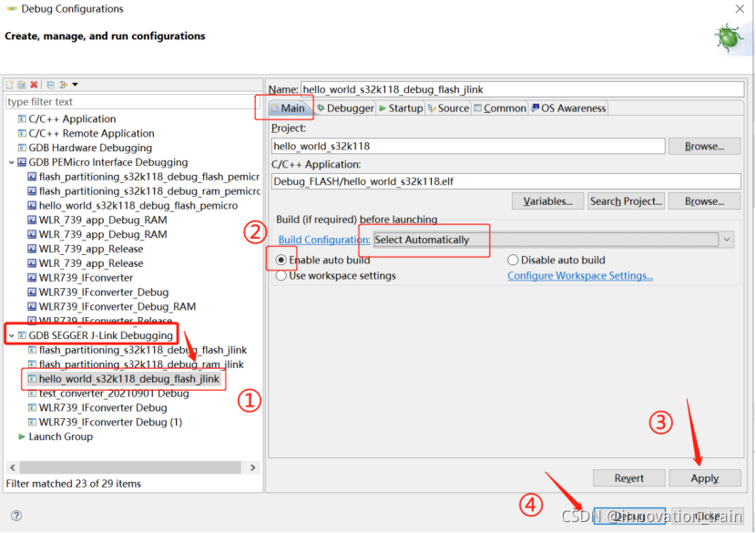Click Browse button next to Project field
Image resolution: width=756 pixels, height=533 pixels.
coord(704,146)
